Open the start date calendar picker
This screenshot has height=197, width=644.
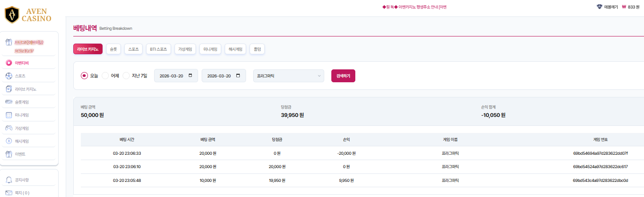[191, 76]
